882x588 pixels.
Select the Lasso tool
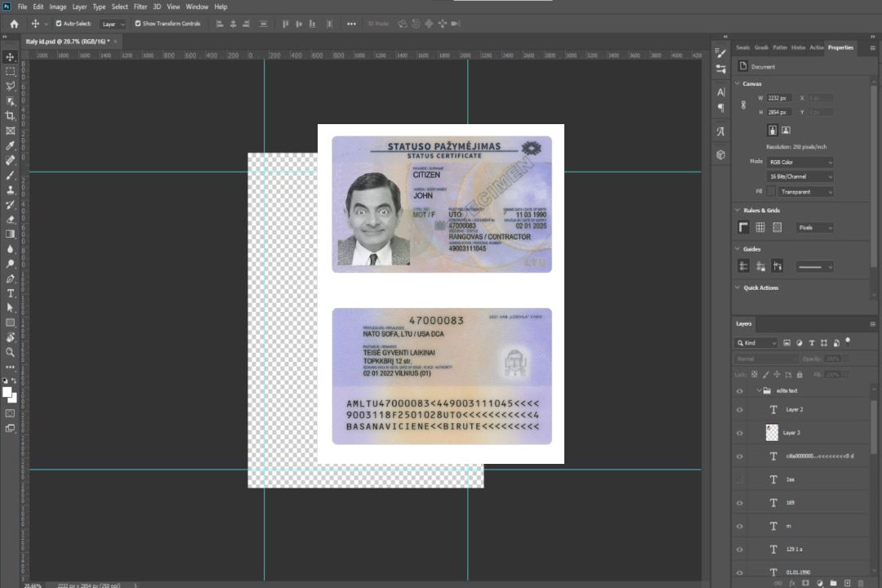10,86
